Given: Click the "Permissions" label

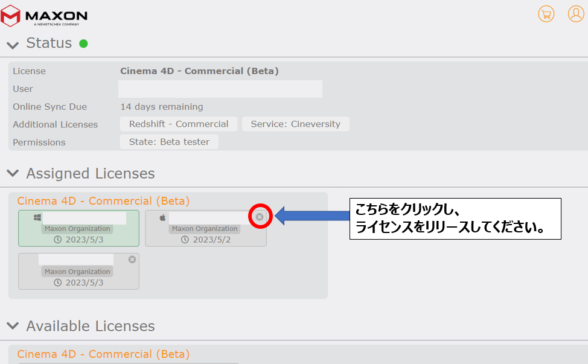Looking at the screenshot, I should coord(39,142).
